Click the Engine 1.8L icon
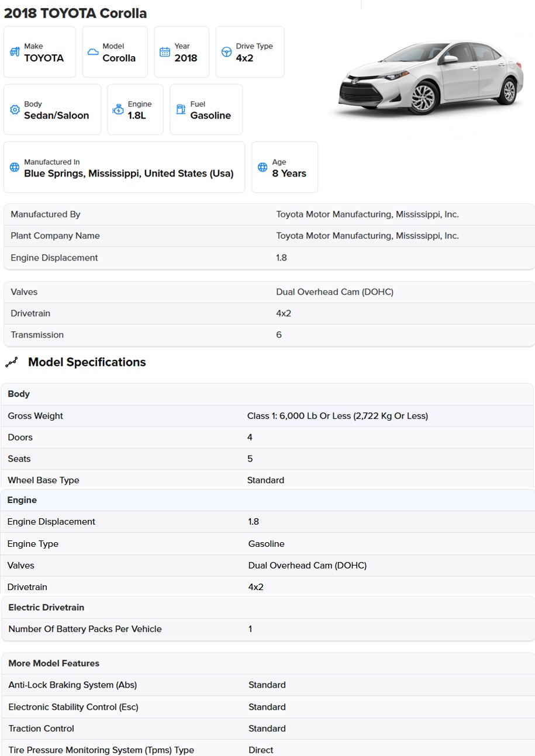Screen dimensions: 535x756 pyautogui.click(x=118, y=110)
